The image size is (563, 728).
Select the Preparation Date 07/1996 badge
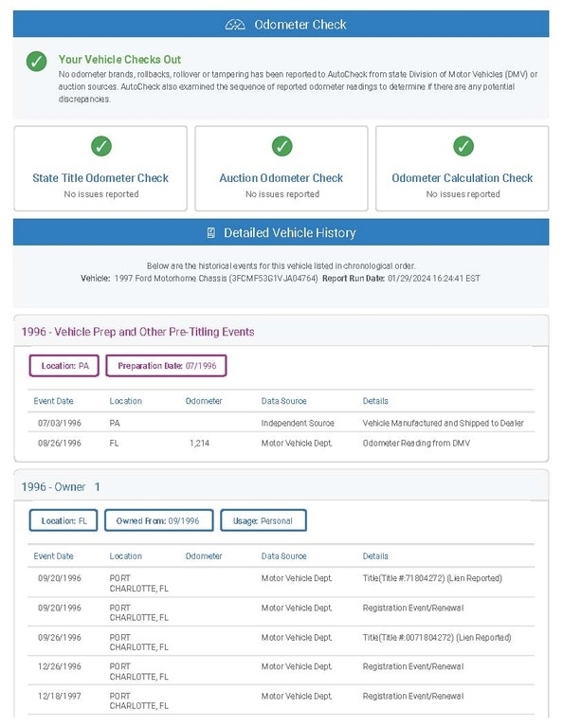pyautogui.click(x=167, y=366)
